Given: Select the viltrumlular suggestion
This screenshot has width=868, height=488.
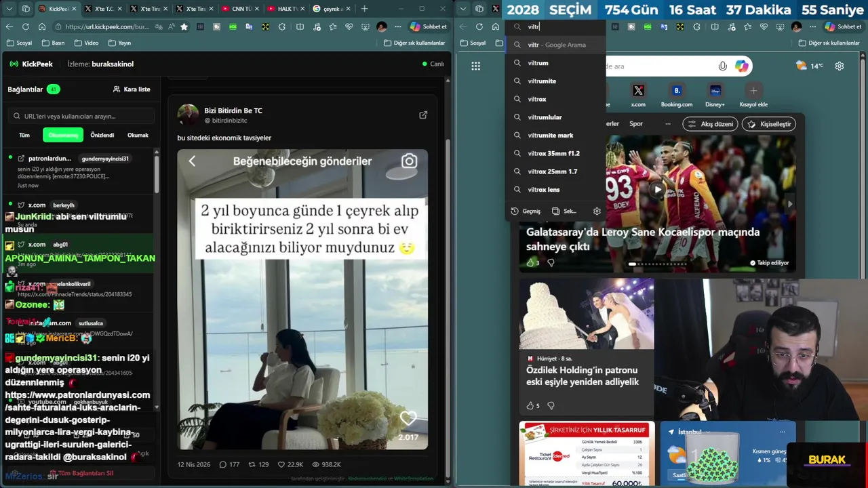Looking at the screenshot, I should (x=555, y=117).
